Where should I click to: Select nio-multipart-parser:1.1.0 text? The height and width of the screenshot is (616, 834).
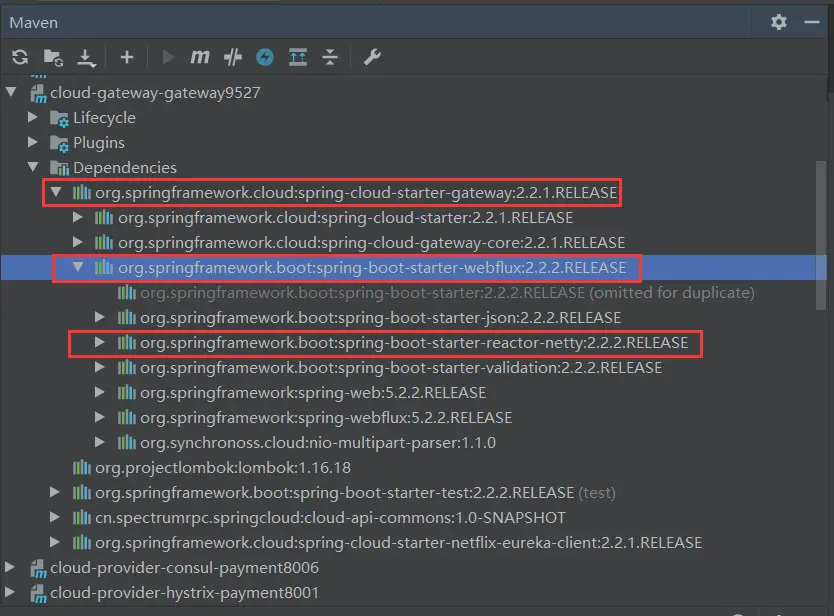tap(318, 443)
